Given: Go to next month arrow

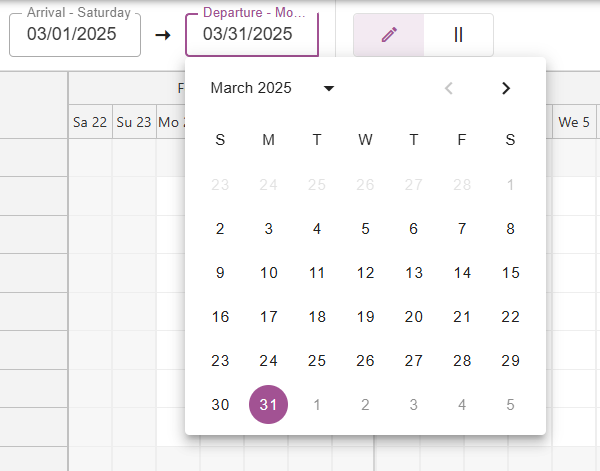Looking at the screenshot, I should point(506,88).
